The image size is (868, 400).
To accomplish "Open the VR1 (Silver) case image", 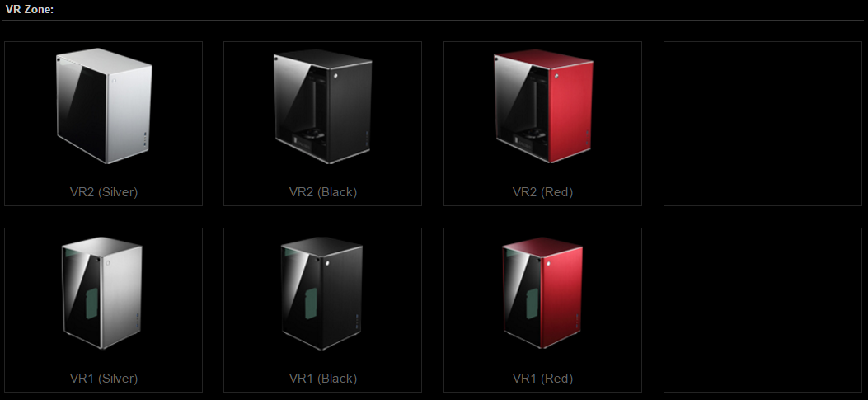I will pyautogui.click(x=102, y=293).
